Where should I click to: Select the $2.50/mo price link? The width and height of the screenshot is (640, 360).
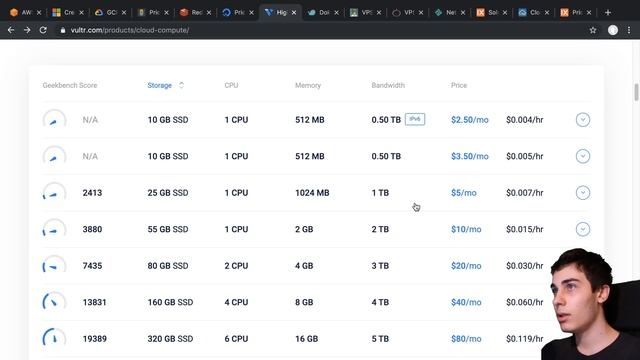pos(470,120)
